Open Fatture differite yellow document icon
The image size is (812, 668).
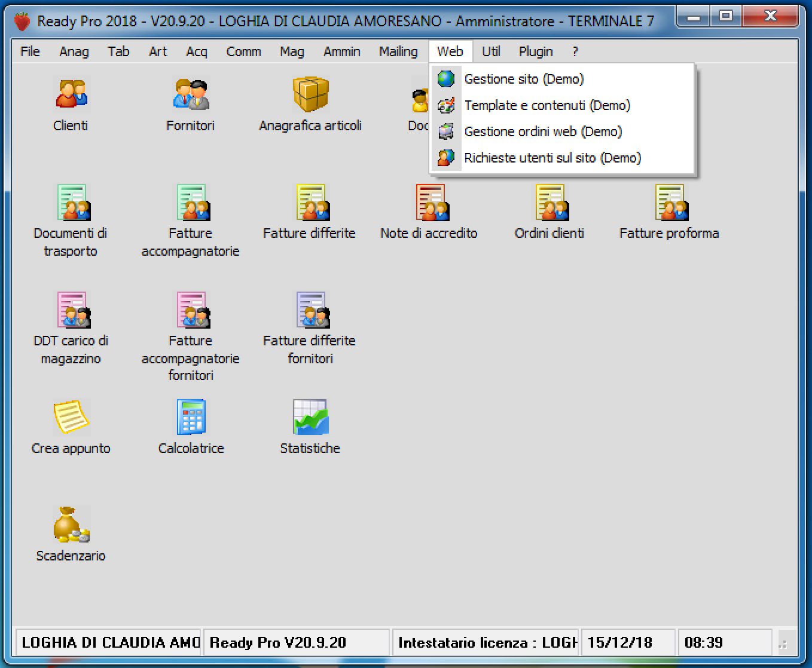coord(312,202)
